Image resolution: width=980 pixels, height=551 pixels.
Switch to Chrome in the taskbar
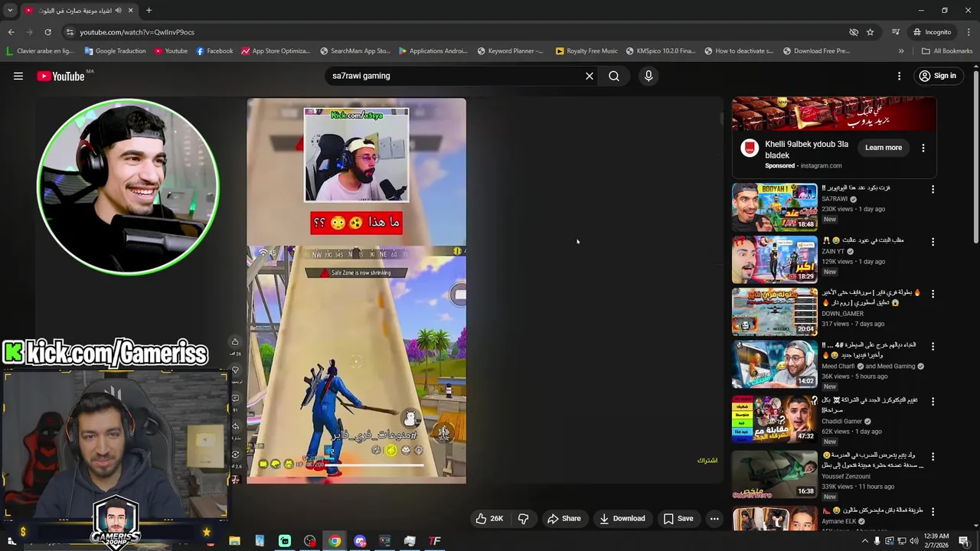[x=335, y=541]
